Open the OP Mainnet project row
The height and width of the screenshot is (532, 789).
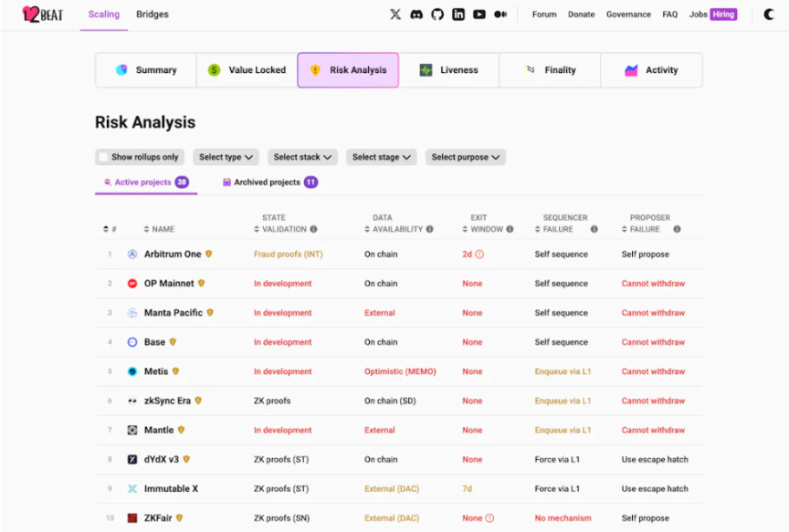399,284
